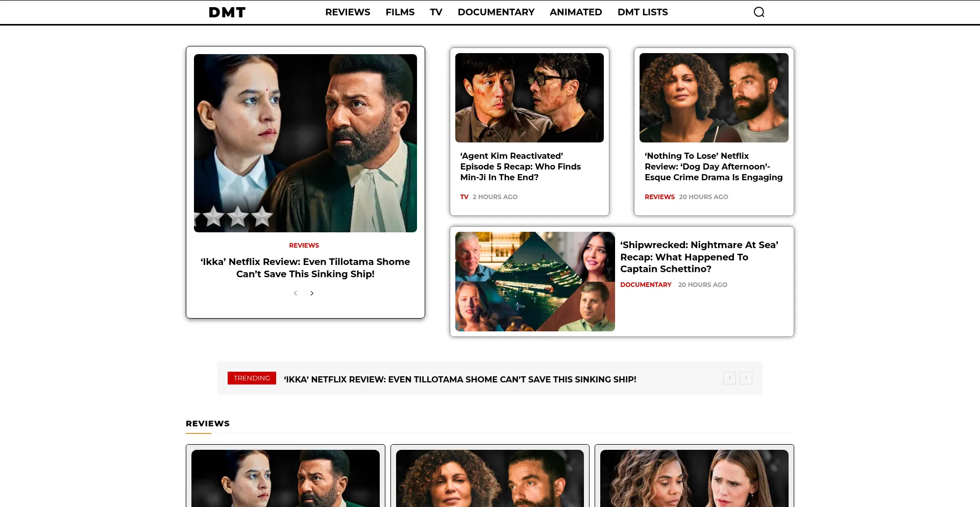Open 'Shipwrecked: Nightmare At Sea' Recap headline
980x507 pixels.
coord(699,257)
